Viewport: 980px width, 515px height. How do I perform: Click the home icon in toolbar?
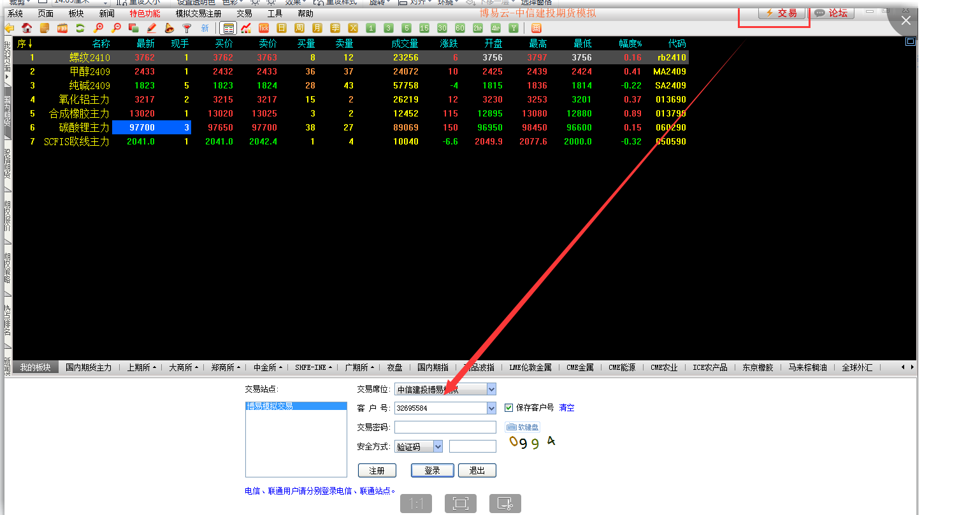click(27, 28)
